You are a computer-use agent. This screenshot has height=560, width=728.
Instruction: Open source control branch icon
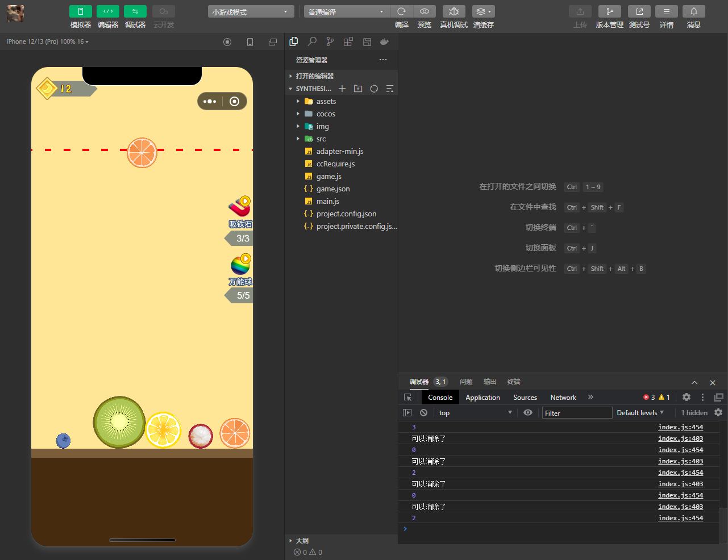[330, 41]
